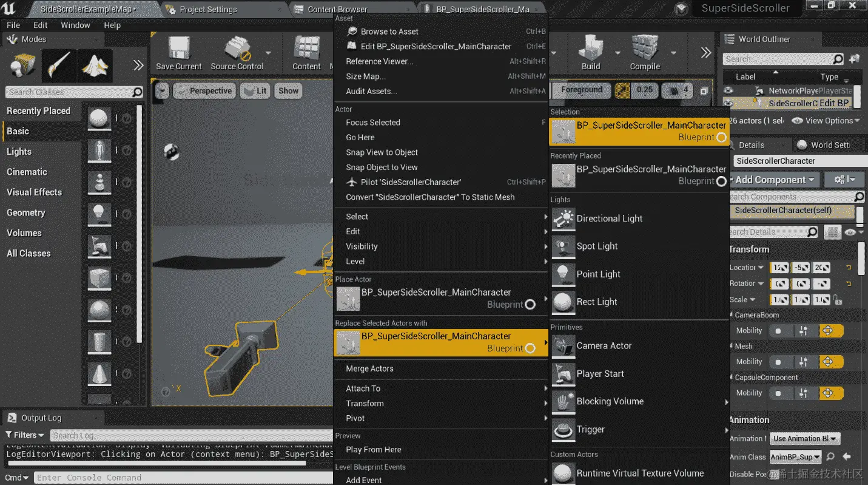
Task: Open Animation Mode Use Animation Blueprint dropdown
Action: (806, 438)
